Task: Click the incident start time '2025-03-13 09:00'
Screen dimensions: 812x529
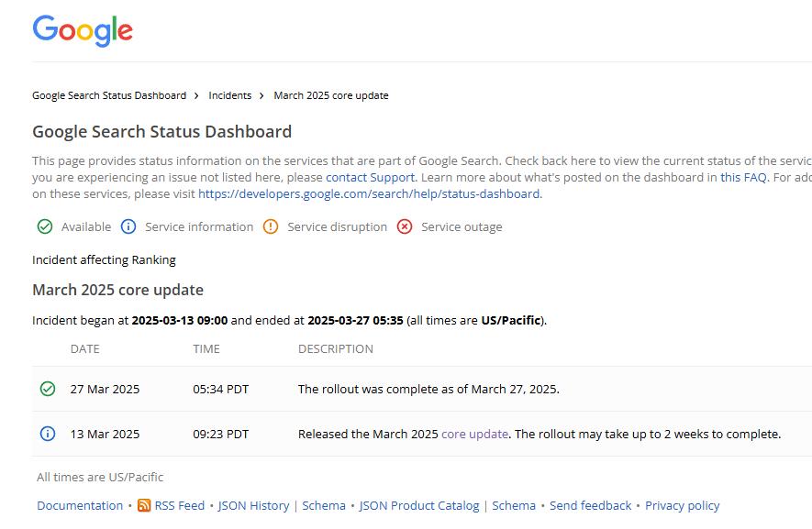Action: tap(180, 320)
